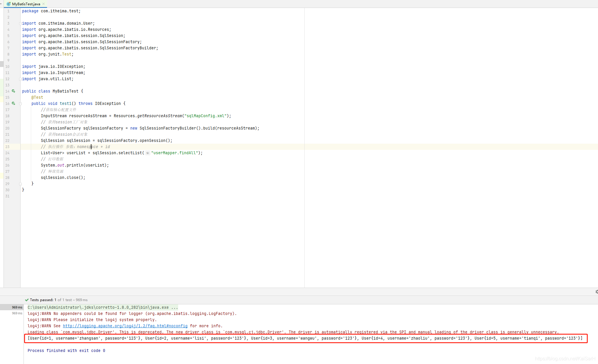Open run panel settings gear

click(596, 292)
